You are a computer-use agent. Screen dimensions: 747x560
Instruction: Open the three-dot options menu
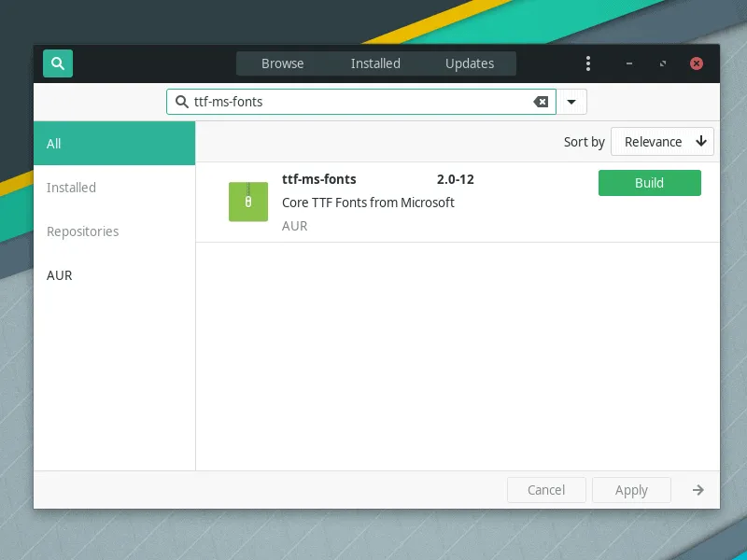(x=588, y=63)
